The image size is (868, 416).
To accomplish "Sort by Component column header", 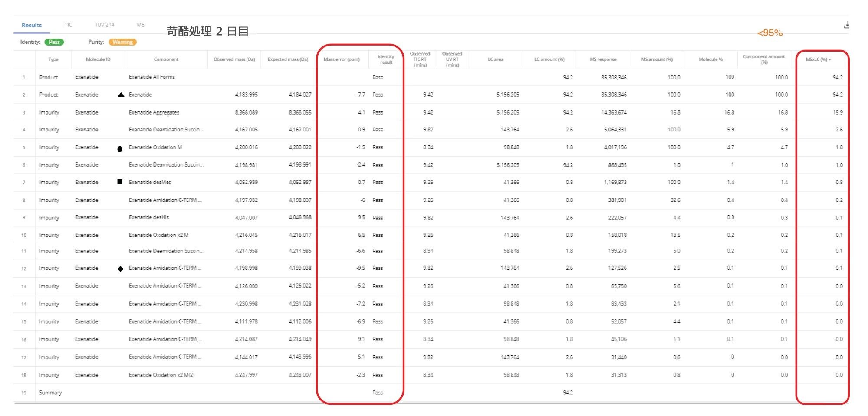I will pos(166,59).
